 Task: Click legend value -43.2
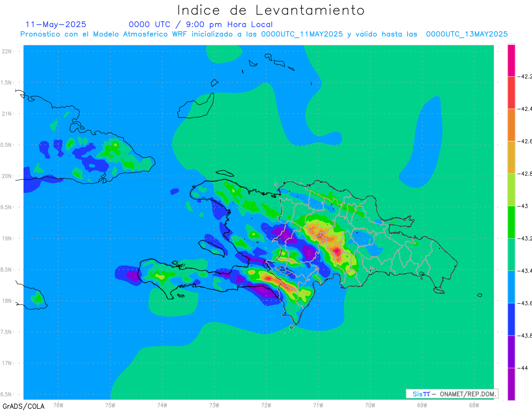pyautogui.click(x=525, y=239)
